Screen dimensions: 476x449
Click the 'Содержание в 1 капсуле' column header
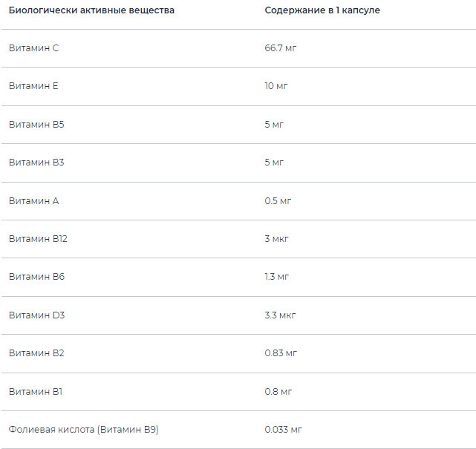tap(322, 10)
